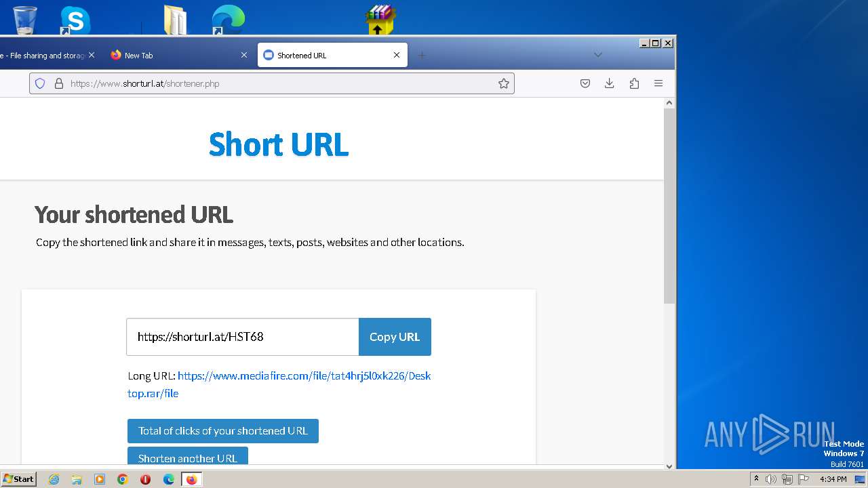The image size is (868, 488).
Task: Launch Microsoft Edge from the taskbar
Action: point(168,479)
